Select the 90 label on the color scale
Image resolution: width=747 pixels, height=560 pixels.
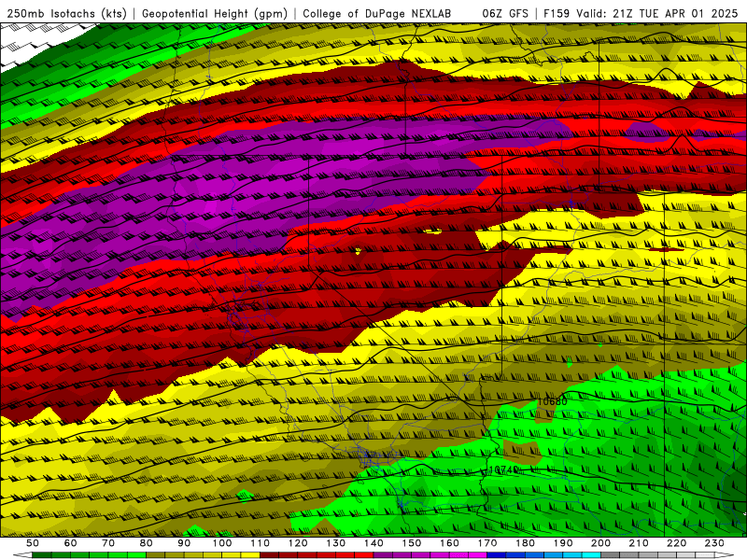184,543
